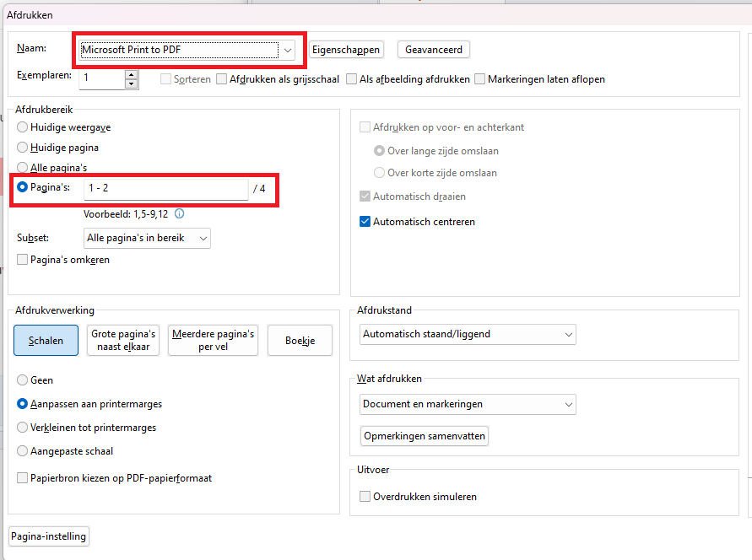Toggle Papierbron kiezen op PDF-papierformaat
The width and height of the screenshot is (752, 560).
pyautogui.click(x=22, y=478)
